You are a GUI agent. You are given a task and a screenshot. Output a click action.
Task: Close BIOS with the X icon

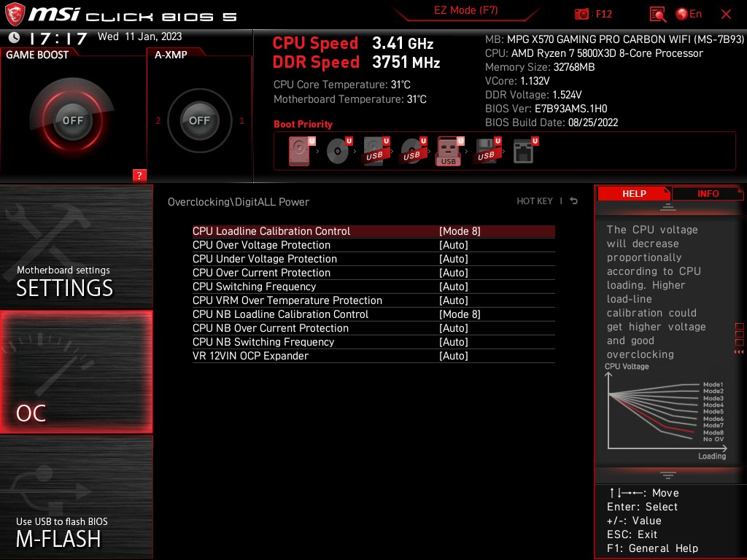click(x=726, y=15)
